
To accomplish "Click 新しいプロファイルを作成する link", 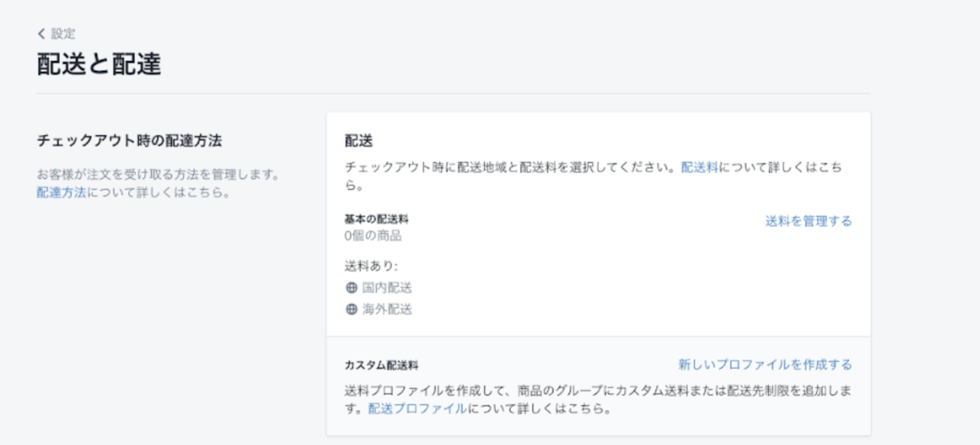I will point(765,364).
